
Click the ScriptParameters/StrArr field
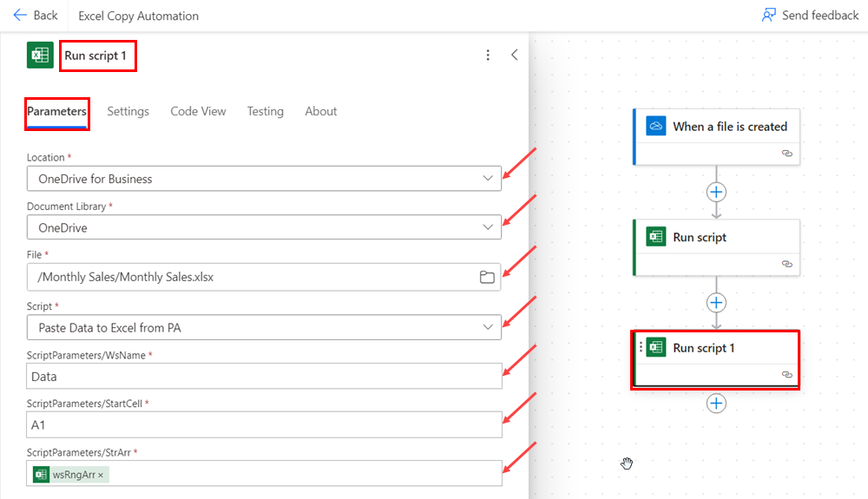(264, 474)
